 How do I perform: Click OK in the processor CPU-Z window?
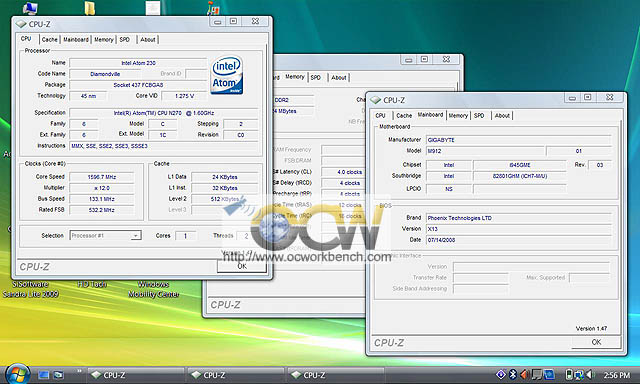(x=242, y=266)
